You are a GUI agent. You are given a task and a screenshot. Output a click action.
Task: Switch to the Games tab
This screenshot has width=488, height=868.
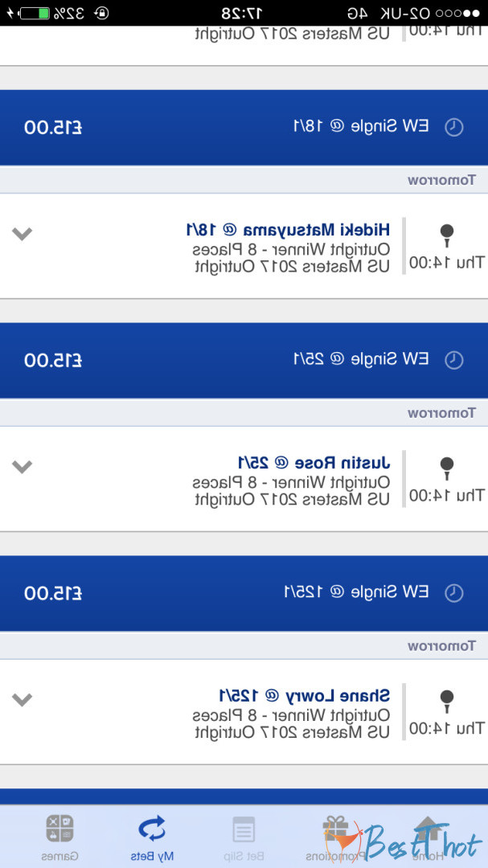[60, 836]
